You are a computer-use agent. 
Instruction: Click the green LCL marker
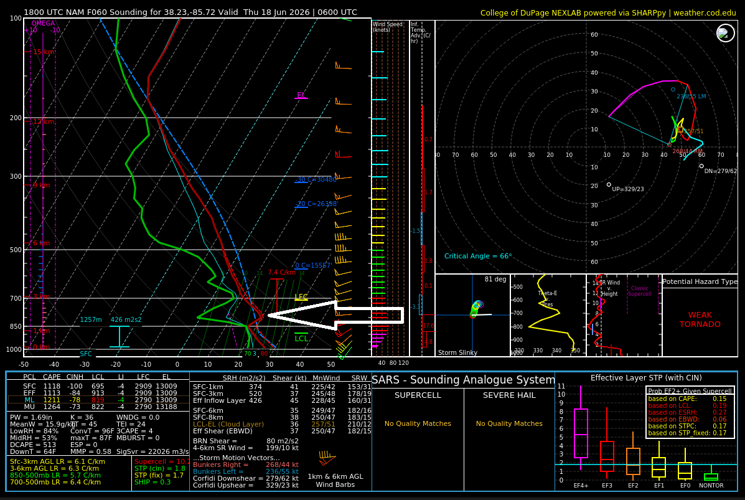point(301,338)
